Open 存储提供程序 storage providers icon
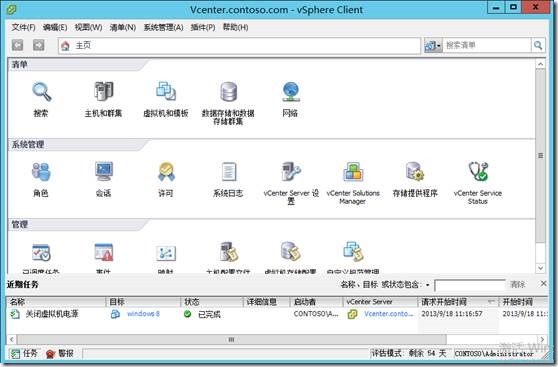 [x=415, y=171]
